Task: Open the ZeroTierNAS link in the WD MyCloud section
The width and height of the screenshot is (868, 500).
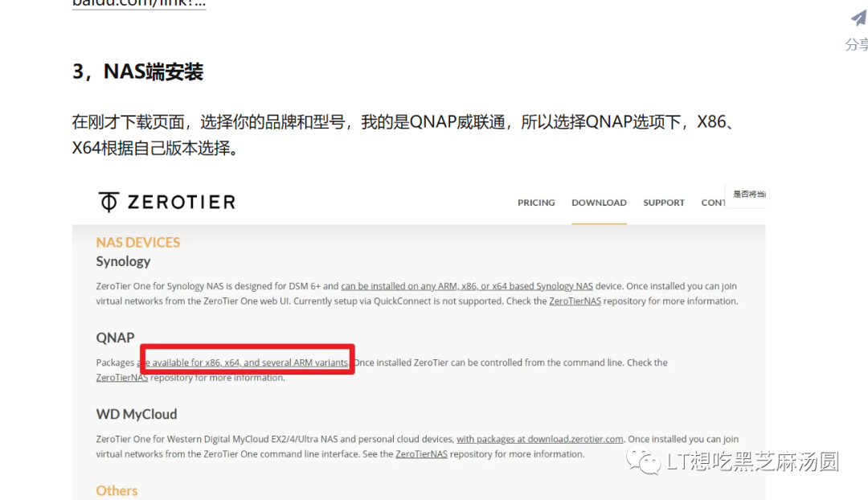Action: tap(421, 454)
